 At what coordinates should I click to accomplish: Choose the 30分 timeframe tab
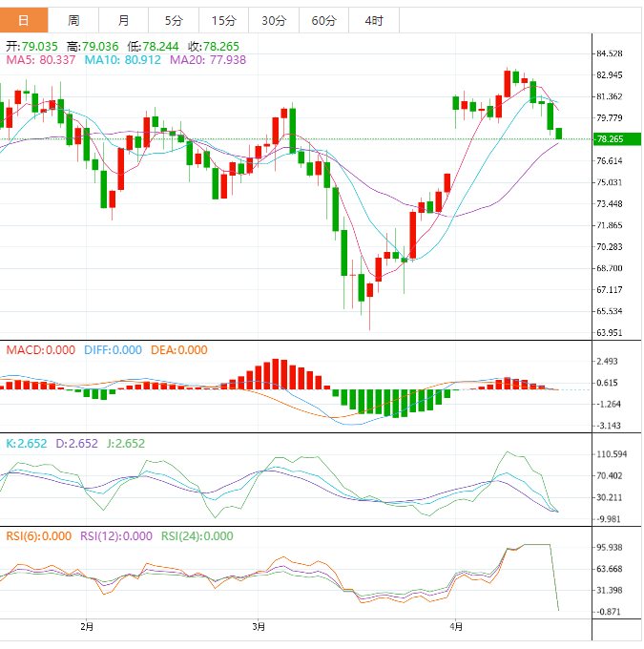tap(273, 20)
